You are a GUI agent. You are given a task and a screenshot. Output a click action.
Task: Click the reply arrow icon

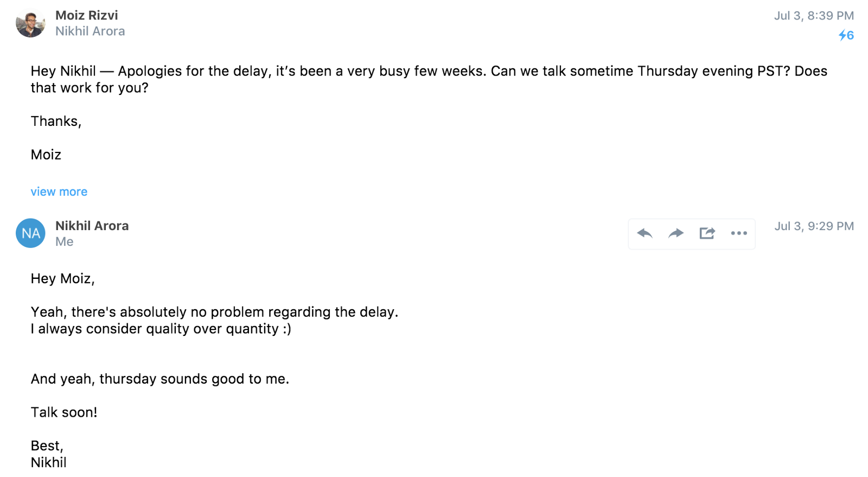pos(644,233)
